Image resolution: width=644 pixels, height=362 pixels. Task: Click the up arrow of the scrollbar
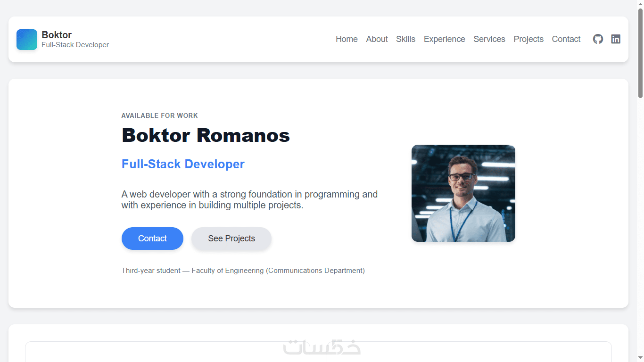[640, 4]
